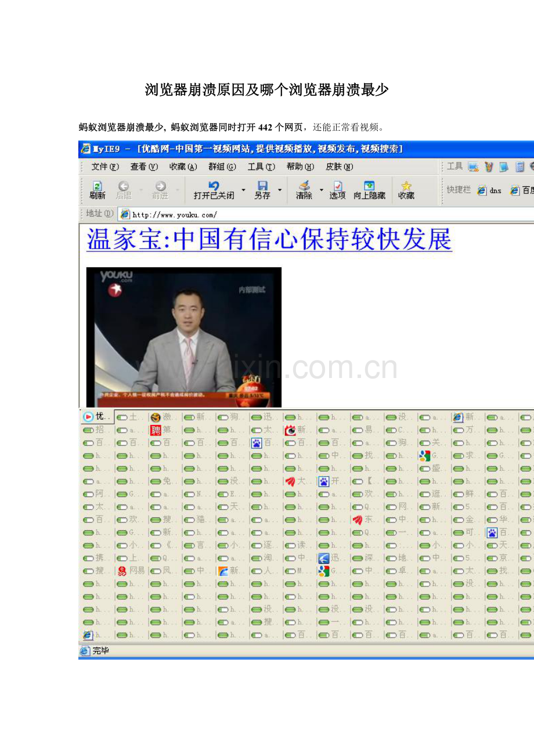Open the forward button history dropdown arrow
Screen dimensions: 534x756
(x=178, y=190)
